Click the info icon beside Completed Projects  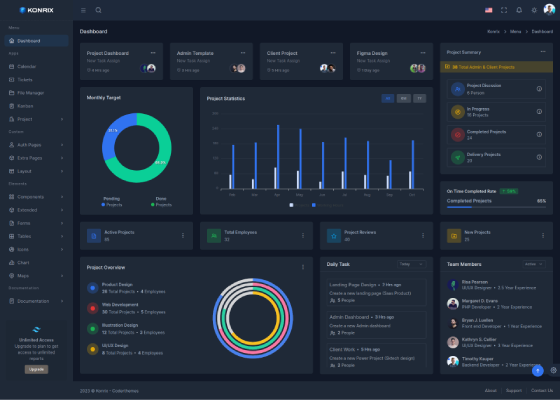539,134
